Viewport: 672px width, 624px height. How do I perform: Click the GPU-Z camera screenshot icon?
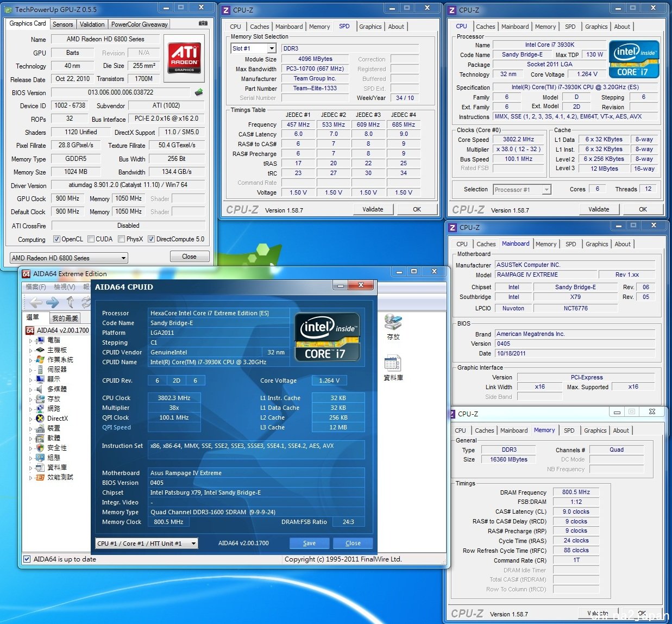click(x=203, y=23)
